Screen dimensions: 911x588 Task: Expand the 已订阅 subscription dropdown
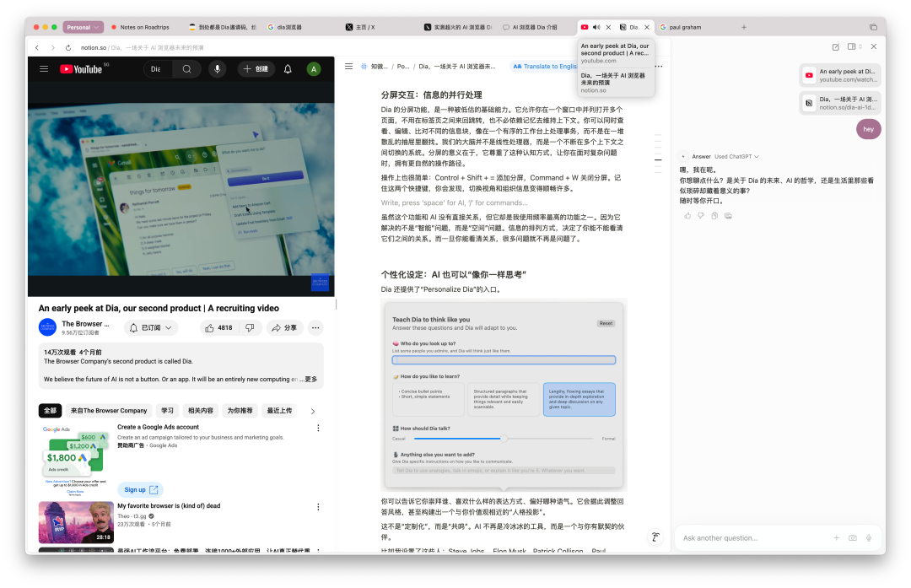(152, 327)
